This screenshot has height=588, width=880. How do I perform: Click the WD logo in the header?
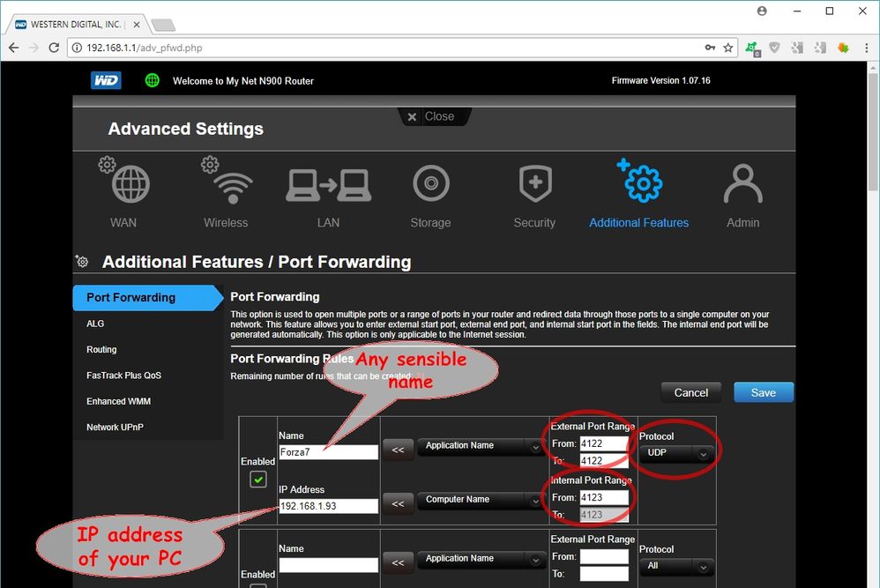(x=106, y=80)
